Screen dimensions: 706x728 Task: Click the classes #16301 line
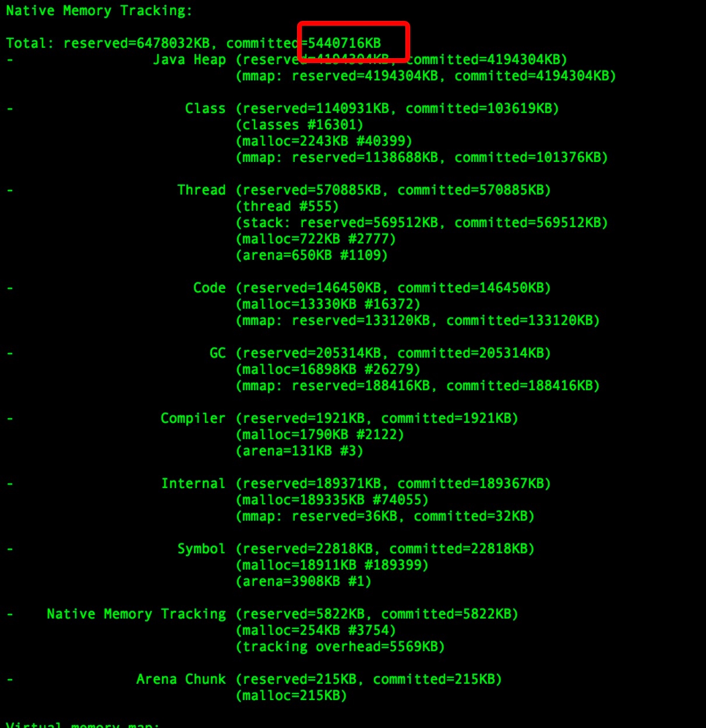[x=299, y=125]
